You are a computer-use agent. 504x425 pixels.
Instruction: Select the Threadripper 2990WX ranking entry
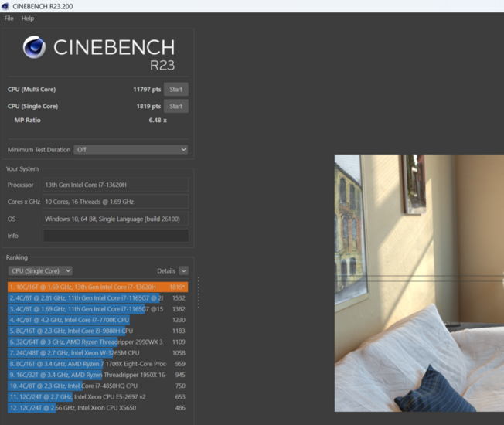click(97, 342)
